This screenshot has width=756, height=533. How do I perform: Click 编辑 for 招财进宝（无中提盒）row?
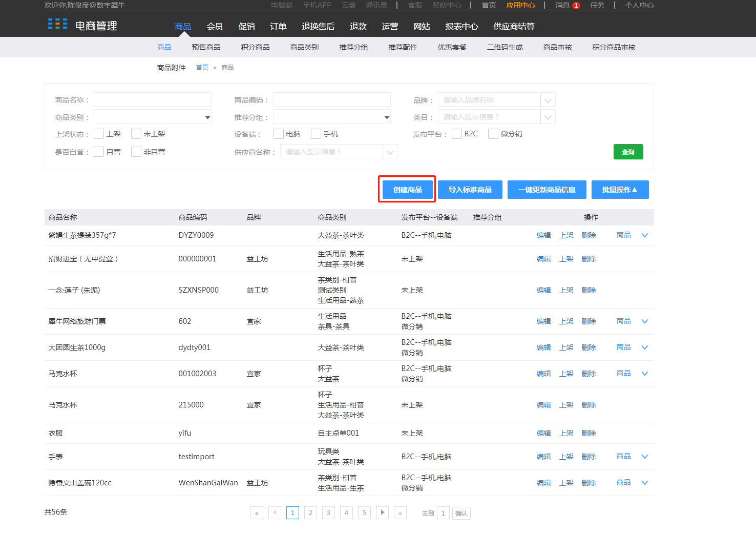pos(544,259)
